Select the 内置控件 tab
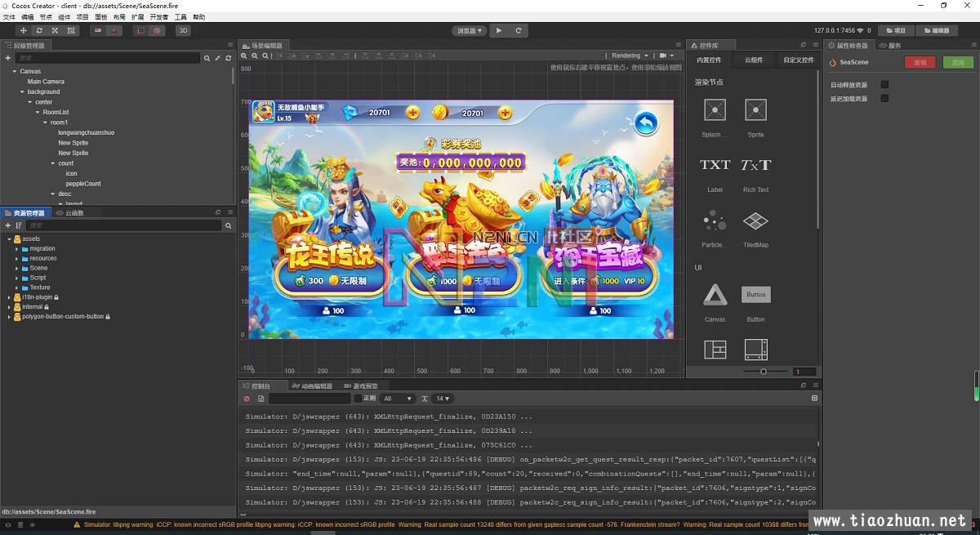The image size is (980, 535). 709,60
